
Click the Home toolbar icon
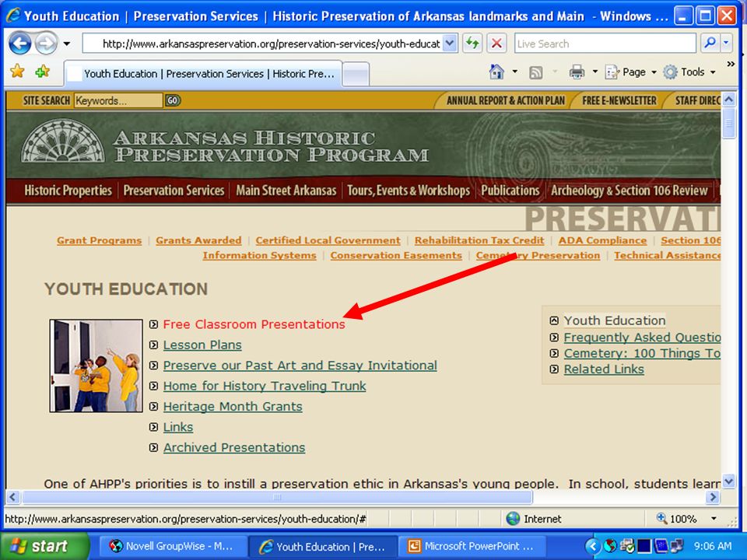coord(496,72)
